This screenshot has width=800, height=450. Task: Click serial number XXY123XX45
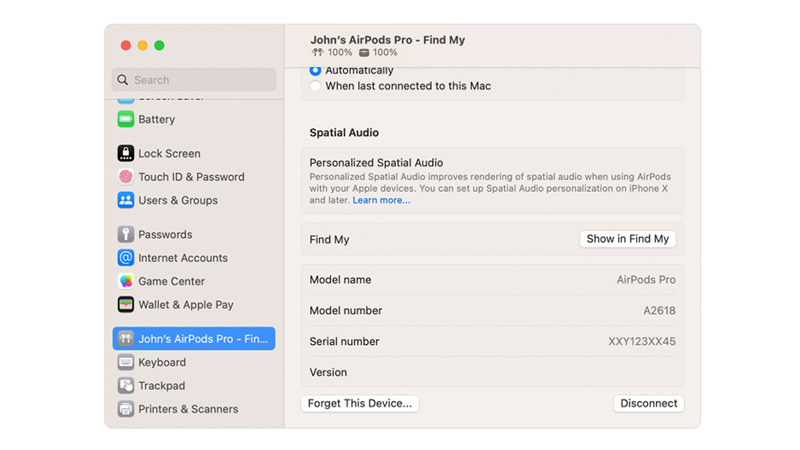[x=642, y=341]
